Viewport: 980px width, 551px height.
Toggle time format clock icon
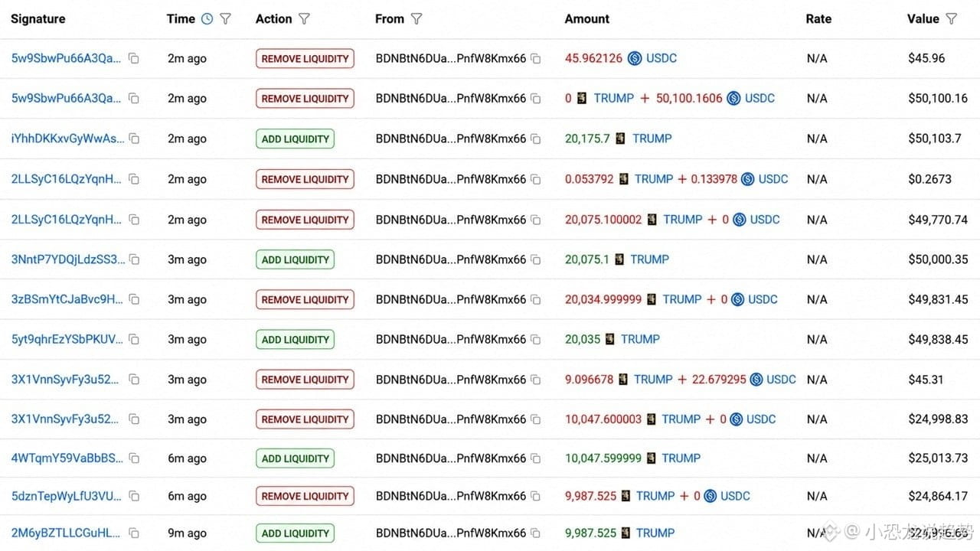207,18
